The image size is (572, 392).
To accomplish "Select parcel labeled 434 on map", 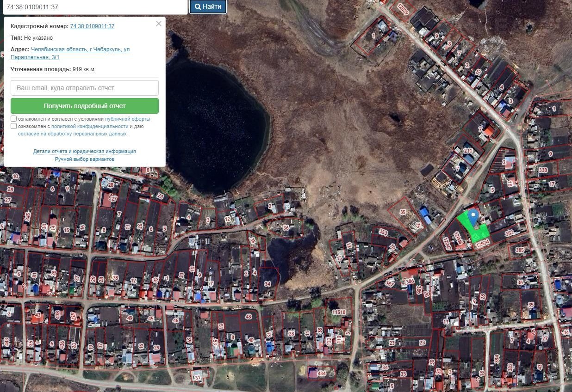I will 322,373.
